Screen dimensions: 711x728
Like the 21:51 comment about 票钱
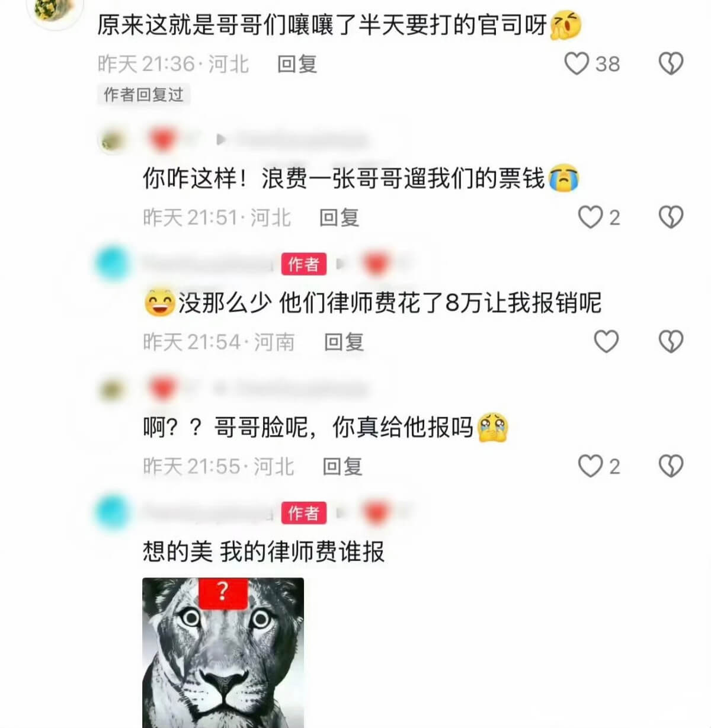590,217
